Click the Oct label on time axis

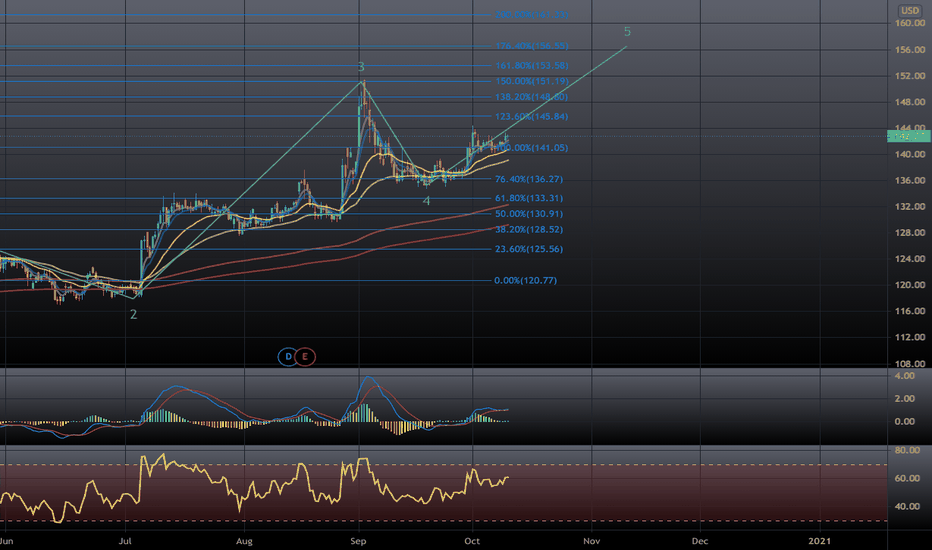[x=472, y=541]
